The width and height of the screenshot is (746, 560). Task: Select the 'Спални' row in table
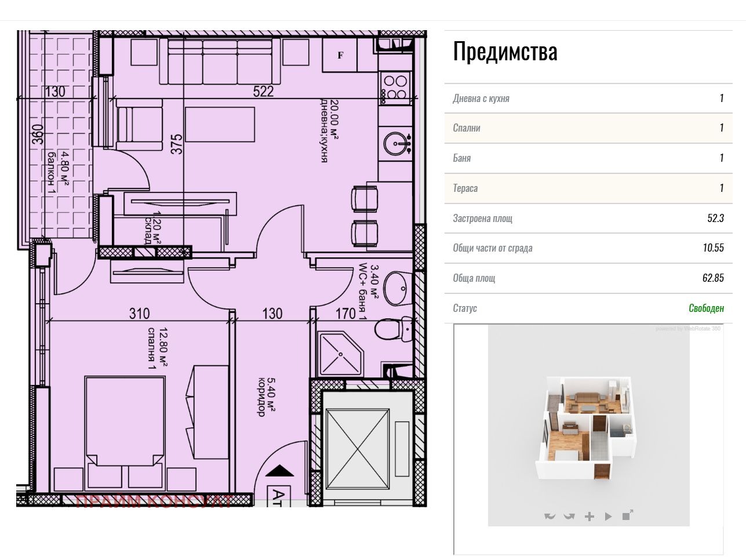588,128
